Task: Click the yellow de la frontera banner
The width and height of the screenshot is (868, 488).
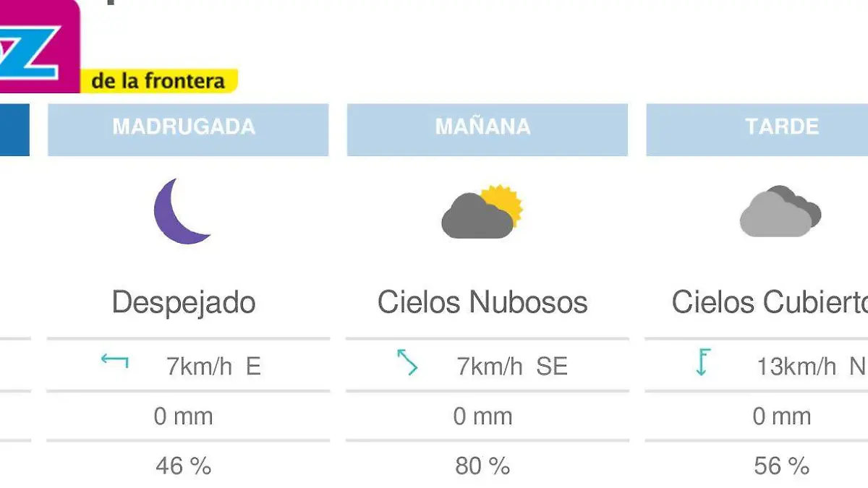Action: 161,80
